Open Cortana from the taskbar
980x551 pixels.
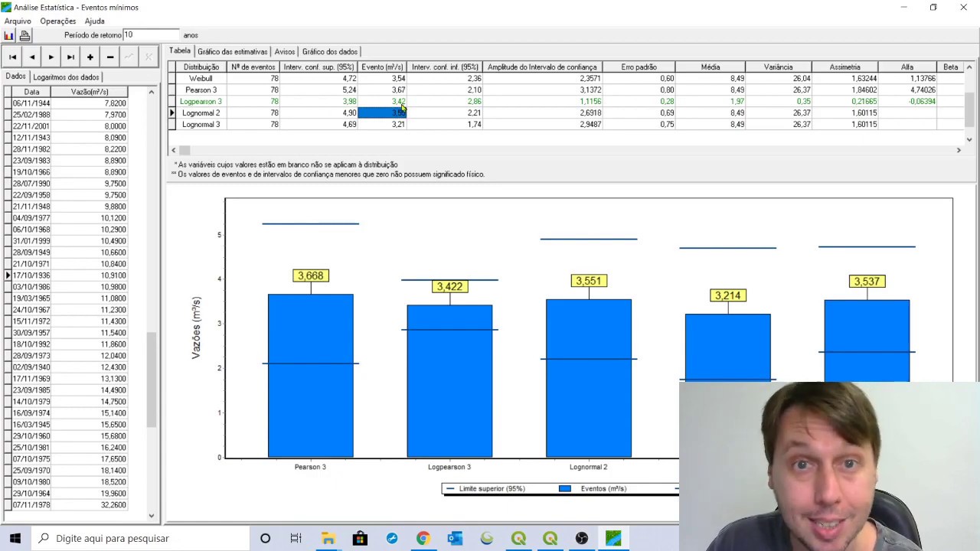click(x=265, y=538)
